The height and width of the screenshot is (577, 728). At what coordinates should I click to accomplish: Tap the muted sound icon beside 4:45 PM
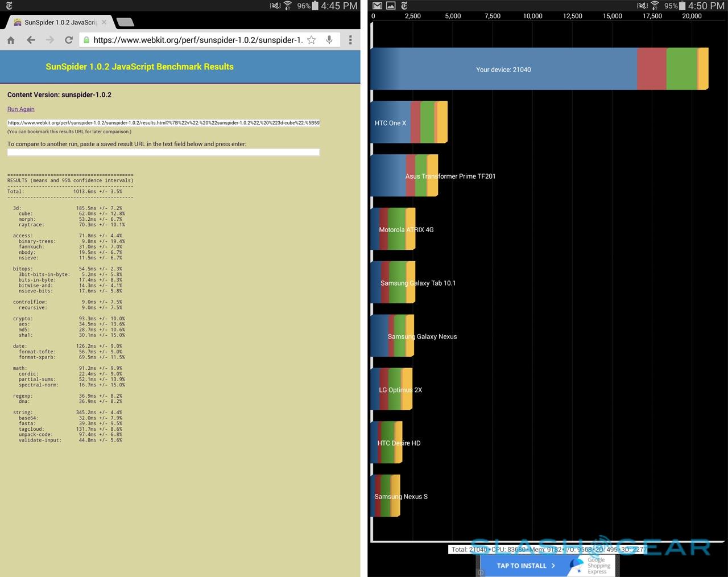click(x=275, y=6)
